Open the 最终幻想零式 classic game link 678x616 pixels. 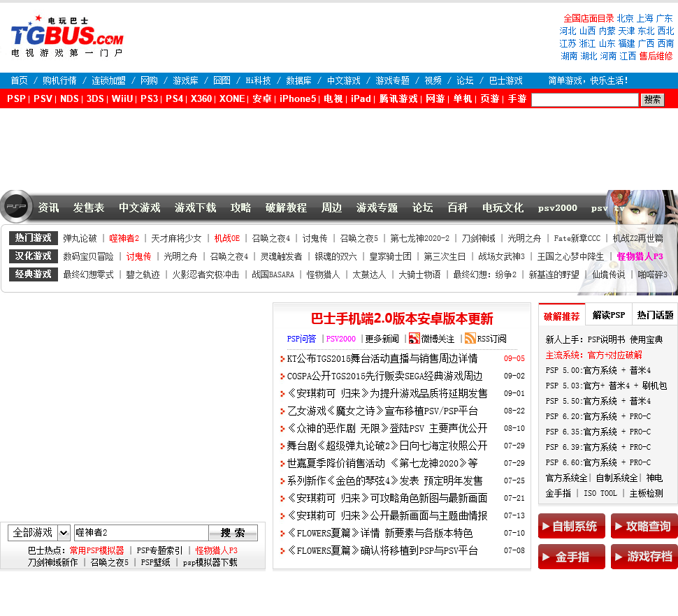pyautogui.click(x=88, y=274)
